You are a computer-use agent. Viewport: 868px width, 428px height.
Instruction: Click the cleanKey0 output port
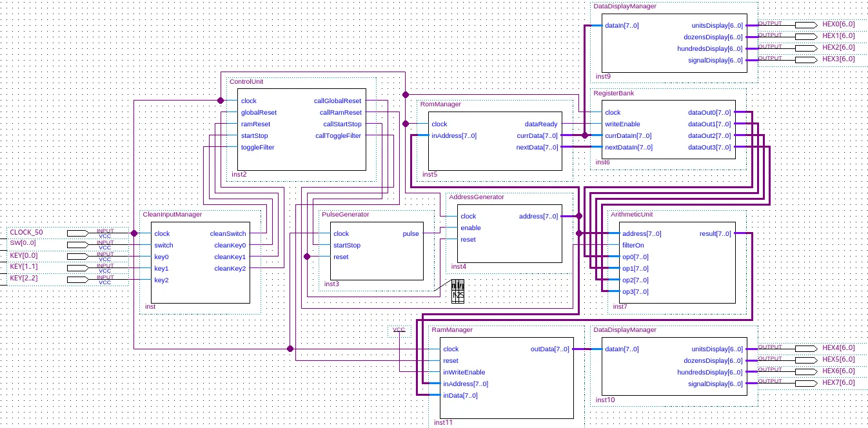(x=230, y=245)
